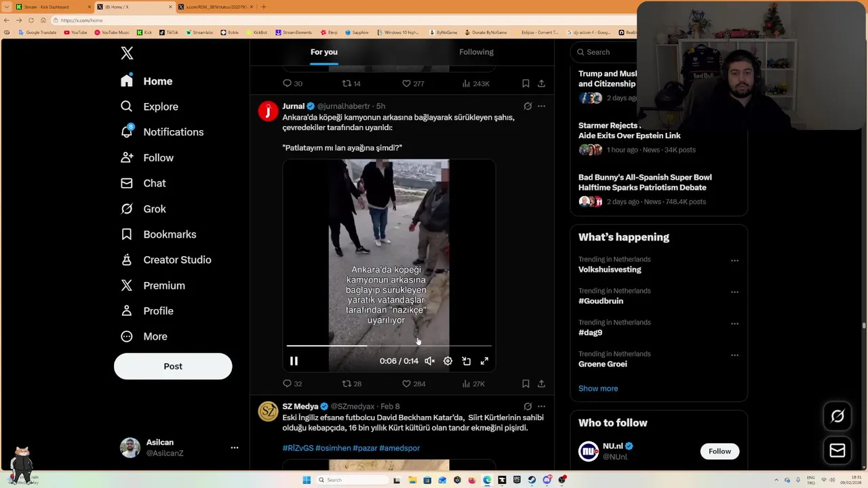The width and height of the screenshot is (868, 488).
Task: Open the #osimhen hashtag link
Action: pyautogui.click(x=333, y=448)
